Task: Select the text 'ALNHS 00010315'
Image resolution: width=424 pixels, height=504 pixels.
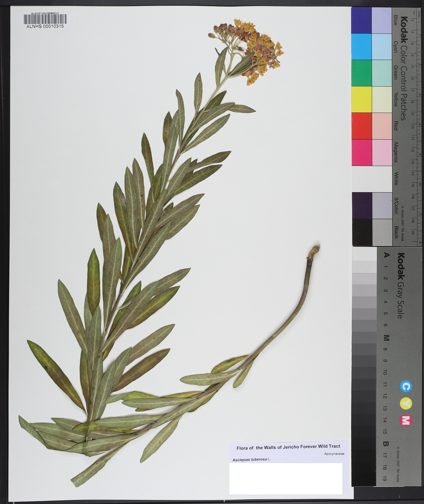Action: [x=45, y=26]
